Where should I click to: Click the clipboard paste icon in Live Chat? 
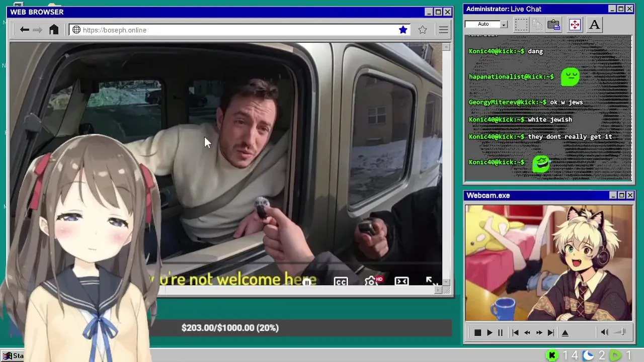click(554, 24)
